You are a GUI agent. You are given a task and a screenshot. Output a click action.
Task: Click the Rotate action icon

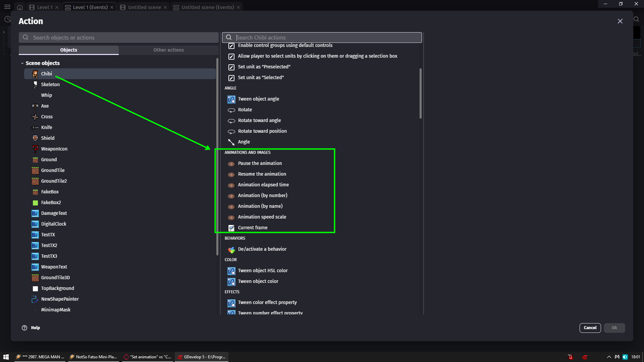231,110
